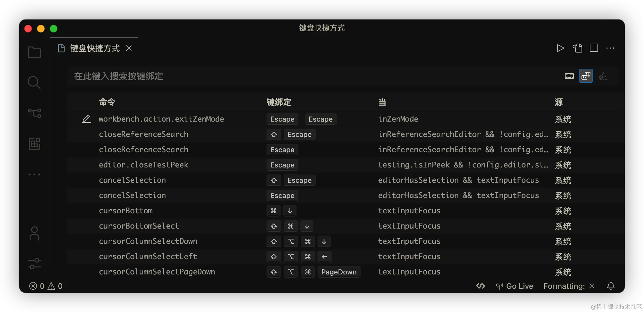The width and height of the screenshot is (644, 312).
Task: Open the Accounts menu icon
Action: tap(34, 233)
